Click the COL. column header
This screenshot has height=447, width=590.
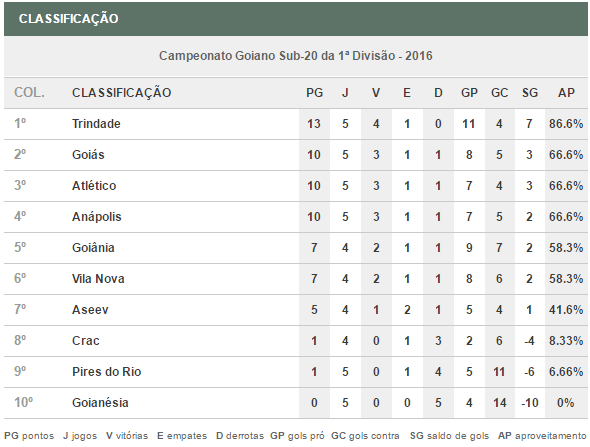29,93
